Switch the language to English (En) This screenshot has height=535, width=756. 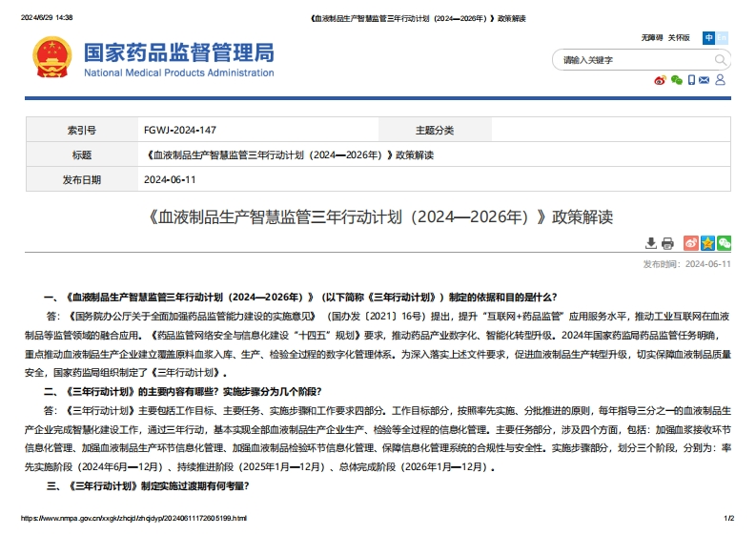tap(722, 38)
